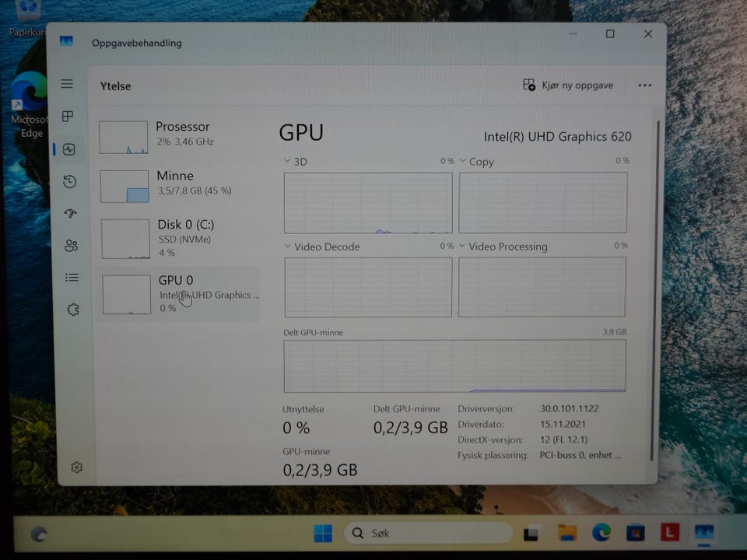
Task: Open the Startup apps page icon
Action: 71,213
